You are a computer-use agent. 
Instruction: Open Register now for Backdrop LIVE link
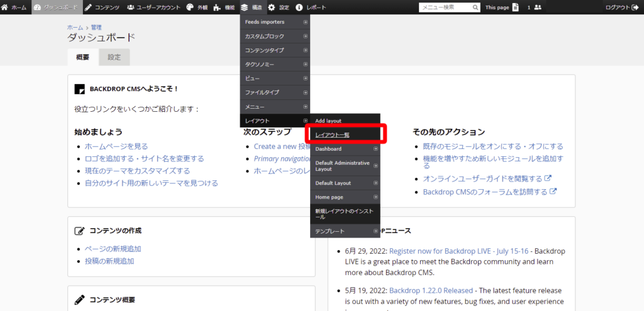pyautogui.click(x=459, y=251)
